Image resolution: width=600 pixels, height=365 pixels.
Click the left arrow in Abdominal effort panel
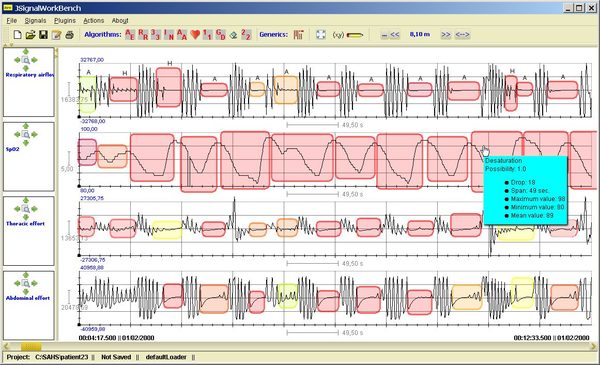tap(17, 284)
